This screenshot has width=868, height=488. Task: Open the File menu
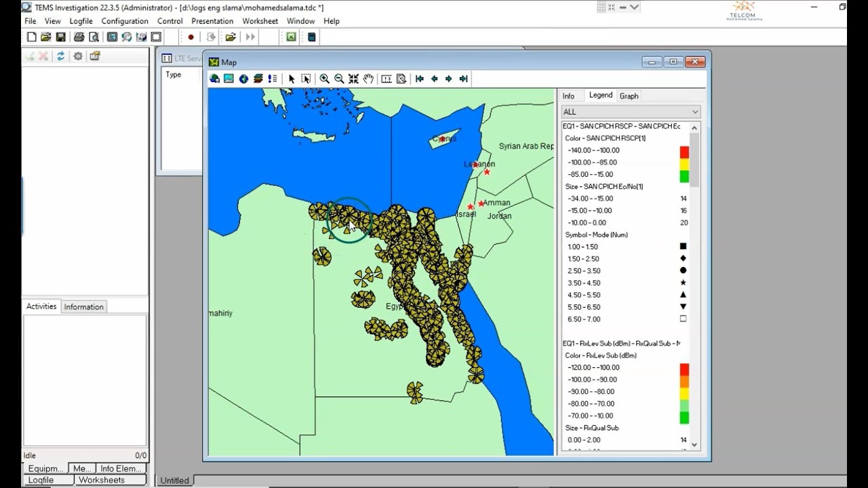[x=31, y=21]
